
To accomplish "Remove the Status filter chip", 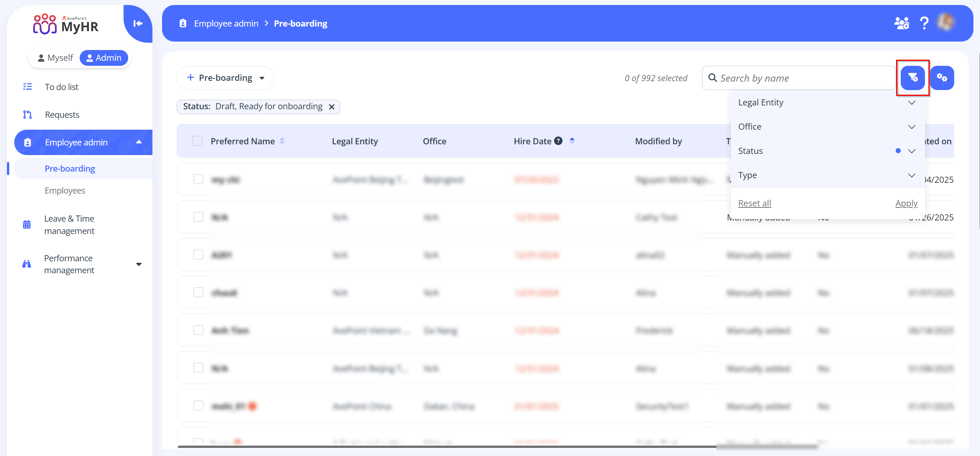I will pyautogui.click(x=331, y=107).
